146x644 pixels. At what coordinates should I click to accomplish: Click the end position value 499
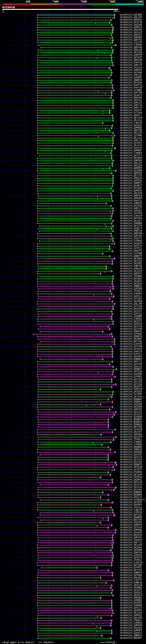coord(115,11)
